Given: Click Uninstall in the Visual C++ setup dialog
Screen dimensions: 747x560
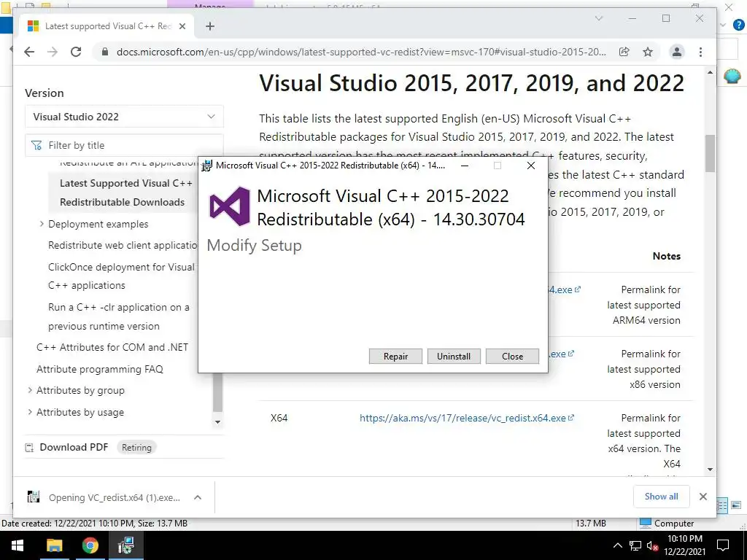Looking at the screenshot, I should [454, 356].
